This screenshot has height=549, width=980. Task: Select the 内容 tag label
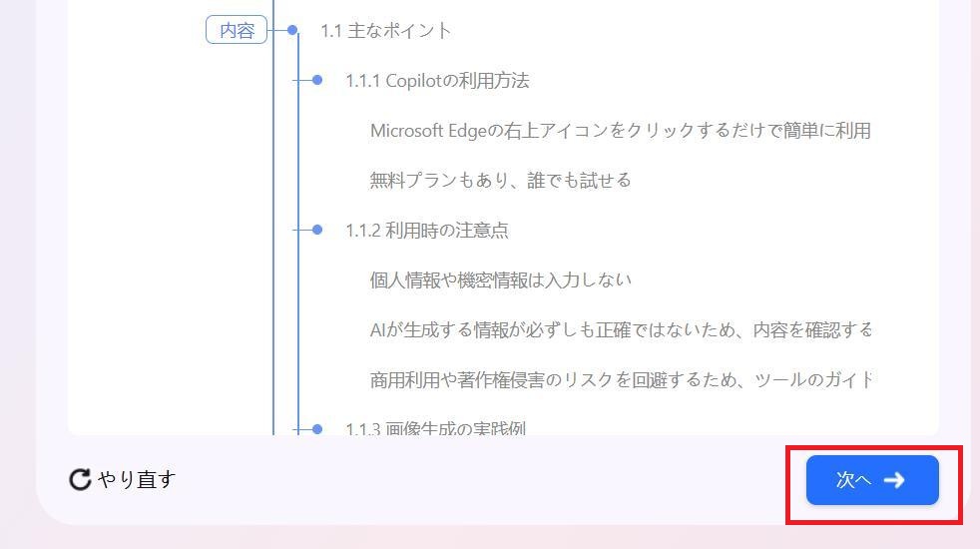[237, 31]
